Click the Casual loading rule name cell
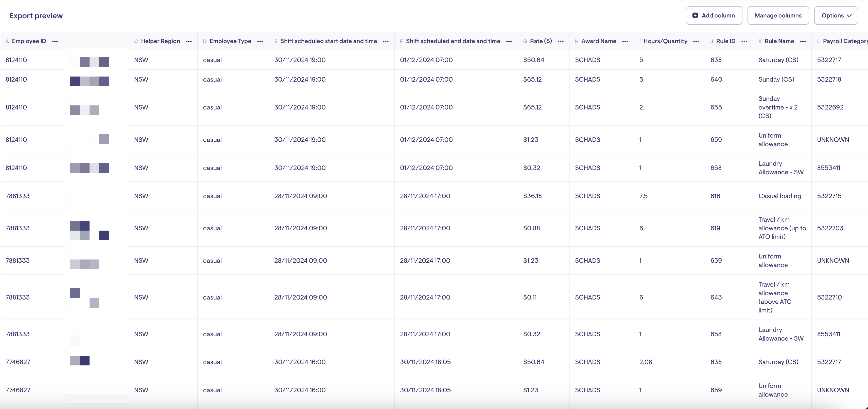 (x=779, y=196)
